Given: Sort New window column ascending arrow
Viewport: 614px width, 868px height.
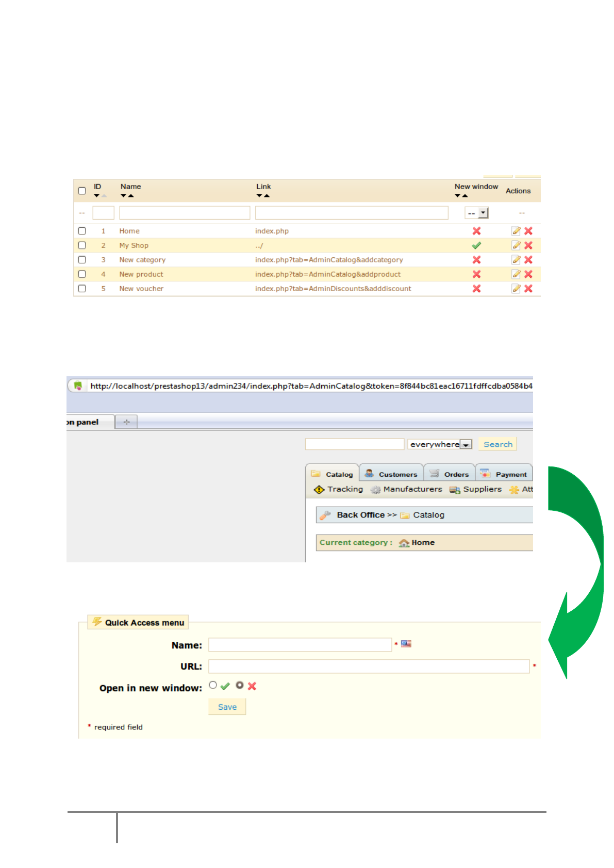Looking at the screenshot, I should coord(465,196).
